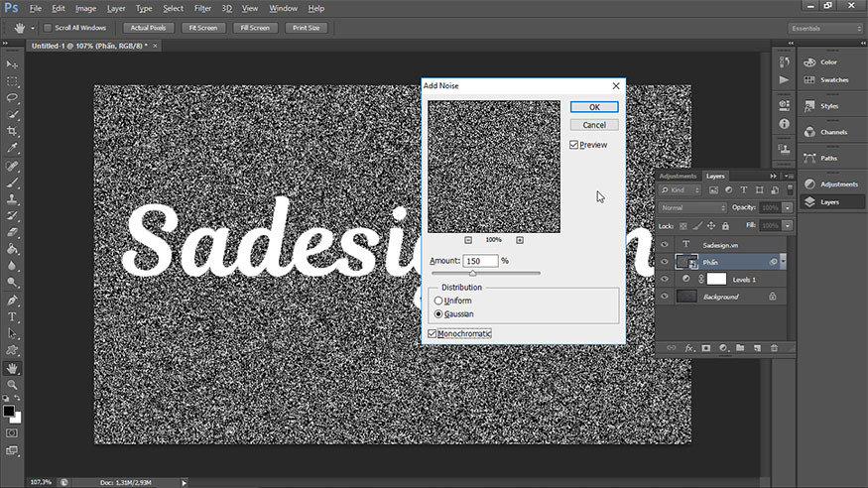Select the Zoom tool in toolbox

click(12, 385)
